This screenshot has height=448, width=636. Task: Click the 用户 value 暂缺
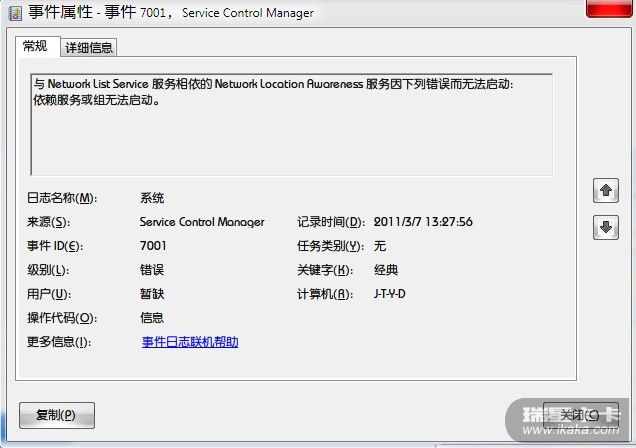pos(152,294)
